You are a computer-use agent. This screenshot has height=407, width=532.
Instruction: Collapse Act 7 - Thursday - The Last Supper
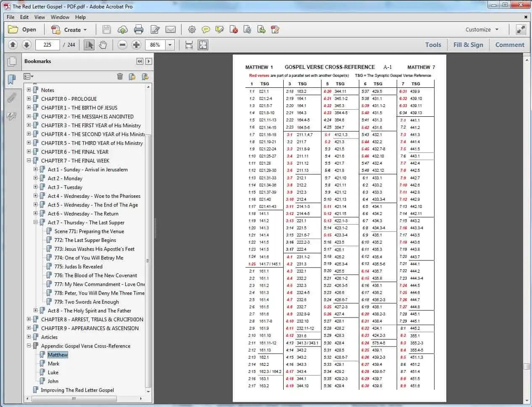pyautogui.click(x=35, y=222)
